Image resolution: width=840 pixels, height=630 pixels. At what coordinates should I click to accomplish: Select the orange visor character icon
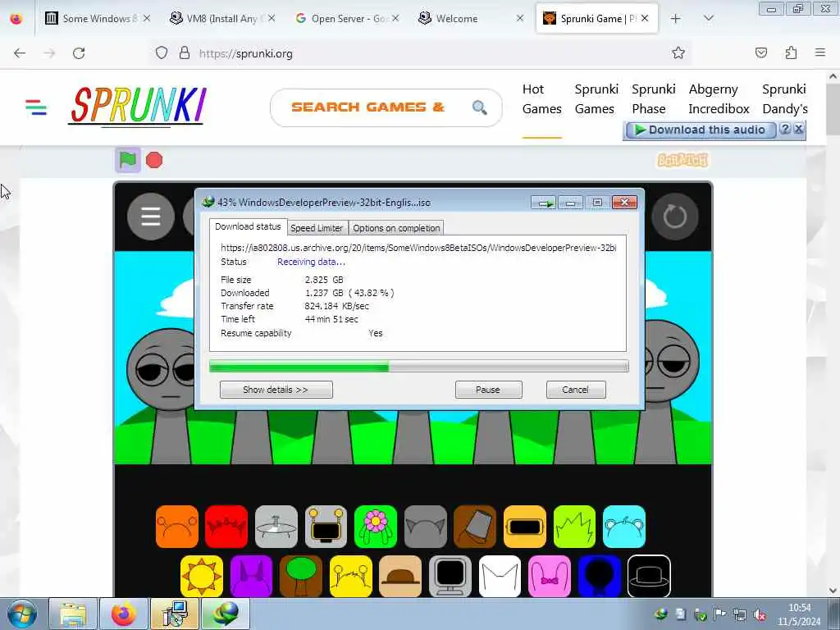click(x=524, y=527)
